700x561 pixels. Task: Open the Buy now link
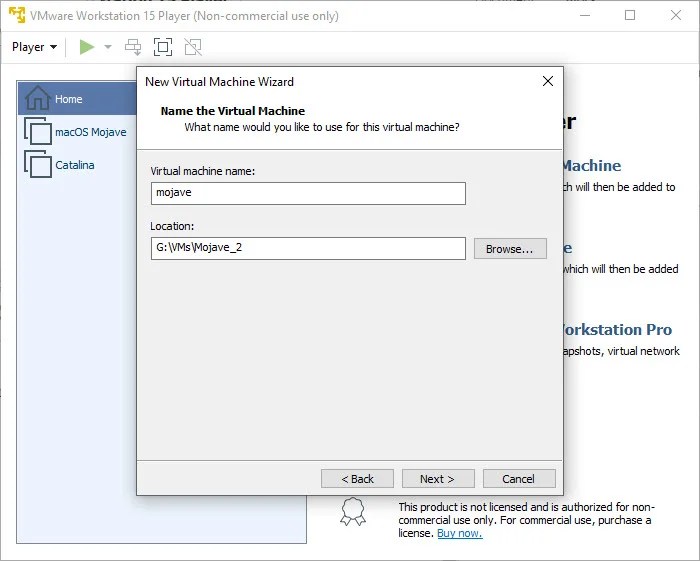point(460,533)
